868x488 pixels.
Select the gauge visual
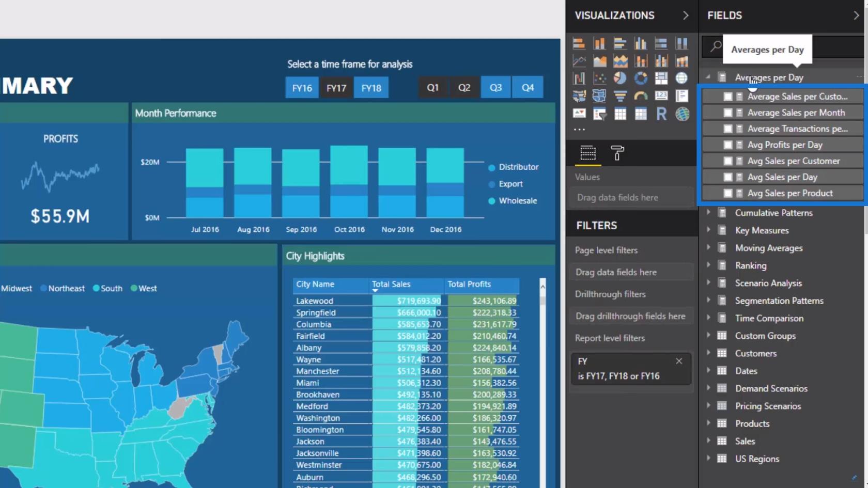click(641, 96)
